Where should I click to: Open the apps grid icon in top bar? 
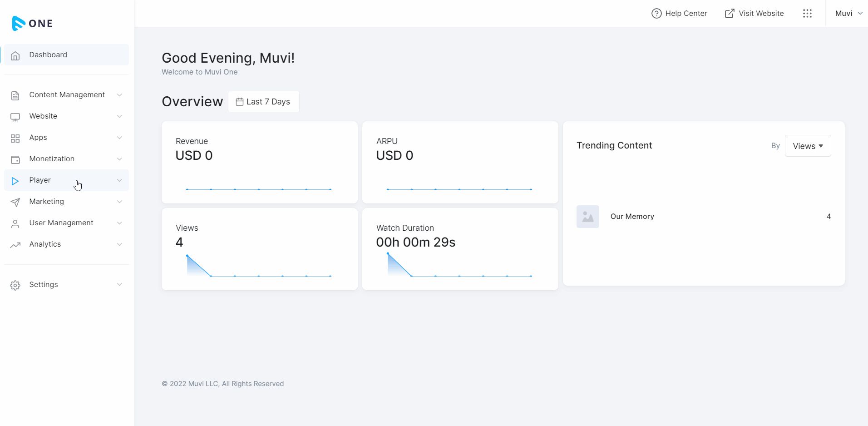pyautogui.click(x=808, y=13)
